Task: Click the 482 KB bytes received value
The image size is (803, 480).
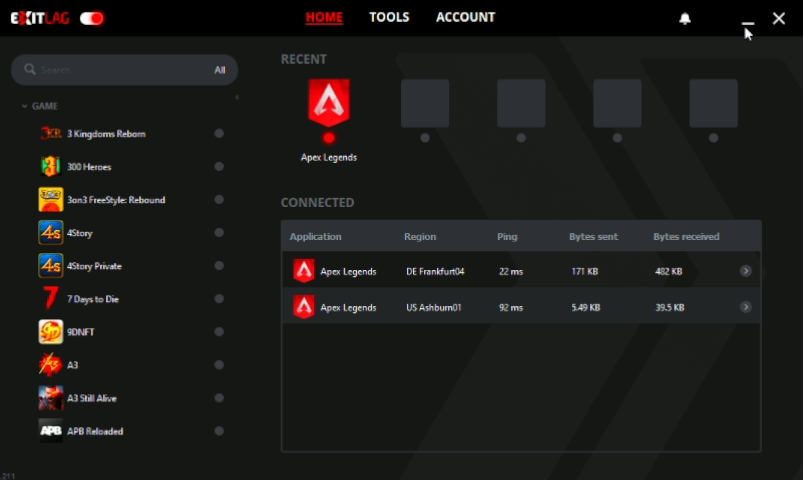Action: [669, 272]
